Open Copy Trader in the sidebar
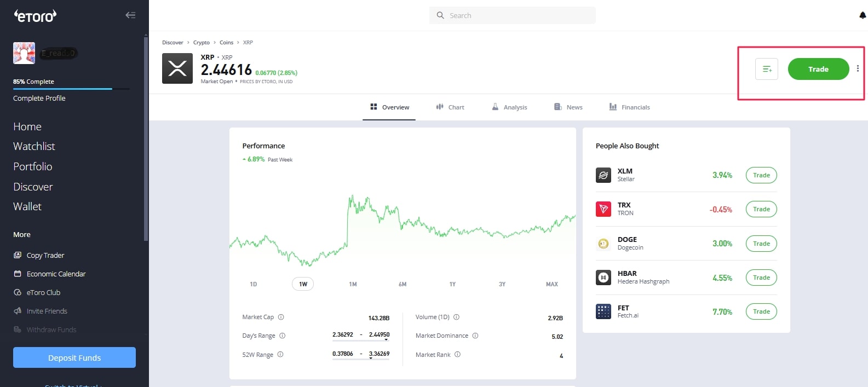 [45, 256]
